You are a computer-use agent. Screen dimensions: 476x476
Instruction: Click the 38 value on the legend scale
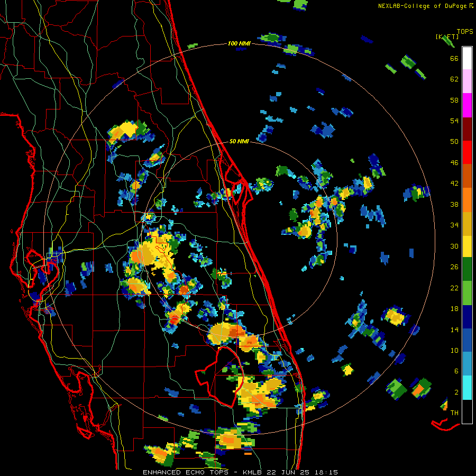pos(454,204)
